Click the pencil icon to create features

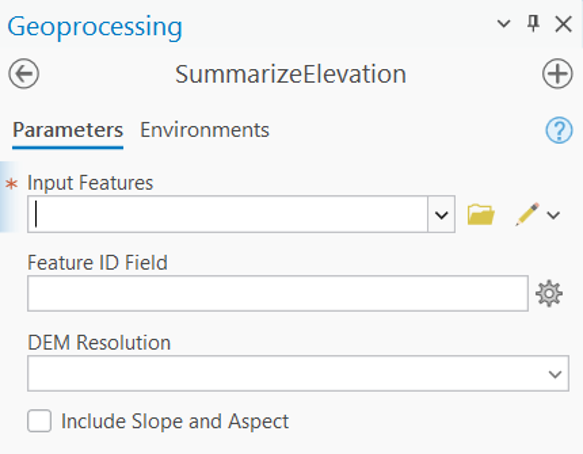coord(527,214)
